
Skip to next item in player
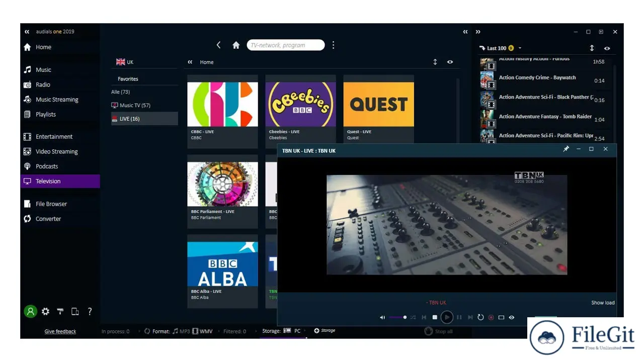pos(470,317)
